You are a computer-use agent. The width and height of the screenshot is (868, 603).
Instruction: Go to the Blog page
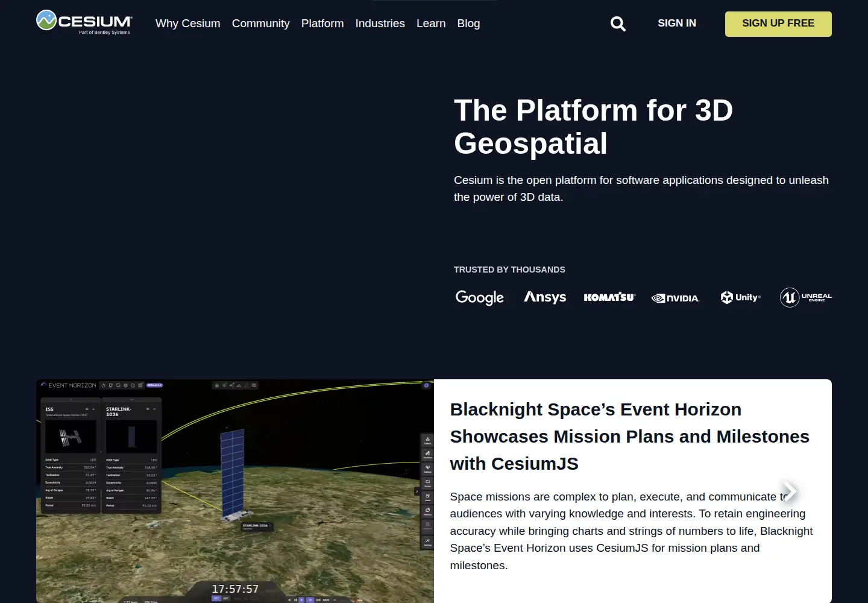point(469,24)
